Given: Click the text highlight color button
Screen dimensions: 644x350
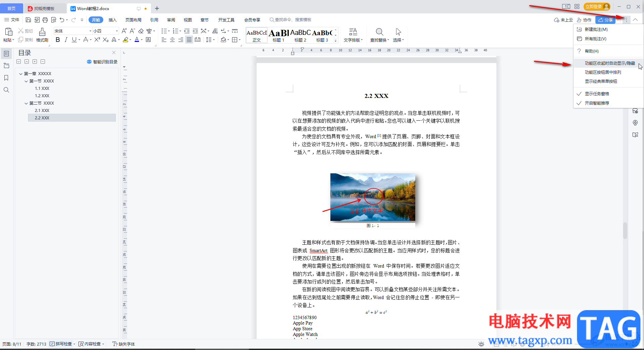Looking at the screenshot, I should [125, 40].
